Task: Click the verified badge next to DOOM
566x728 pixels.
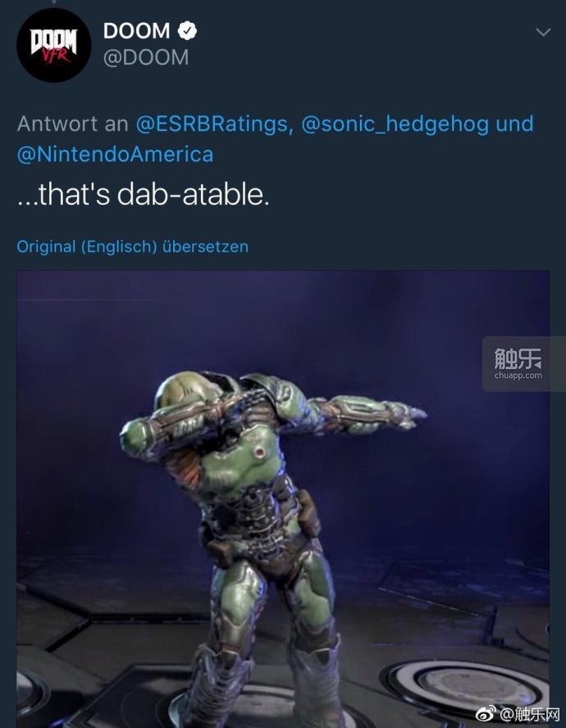Action: point(187,30)
